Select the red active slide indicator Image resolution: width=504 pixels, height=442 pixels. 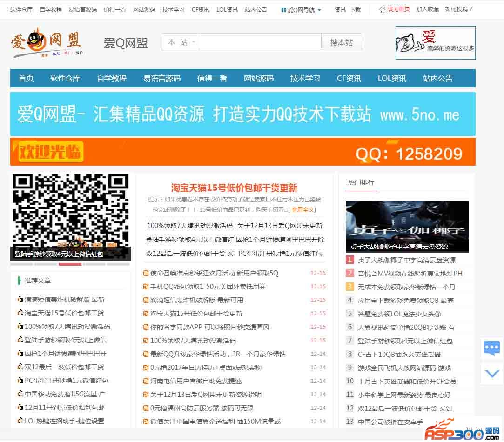pyautogui.click(x=70, y=264)
